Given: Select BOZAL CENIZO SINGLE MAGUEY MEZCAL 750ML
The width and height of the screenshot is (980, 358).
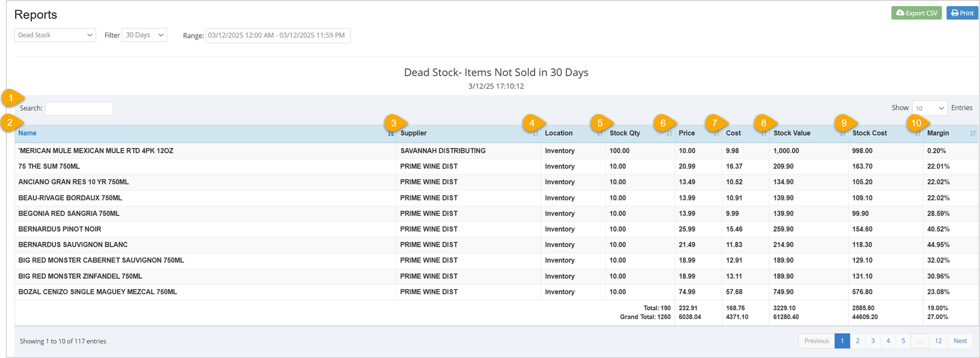Looking at the screenshot, I should pyautogui.click(x=97, y=292).
